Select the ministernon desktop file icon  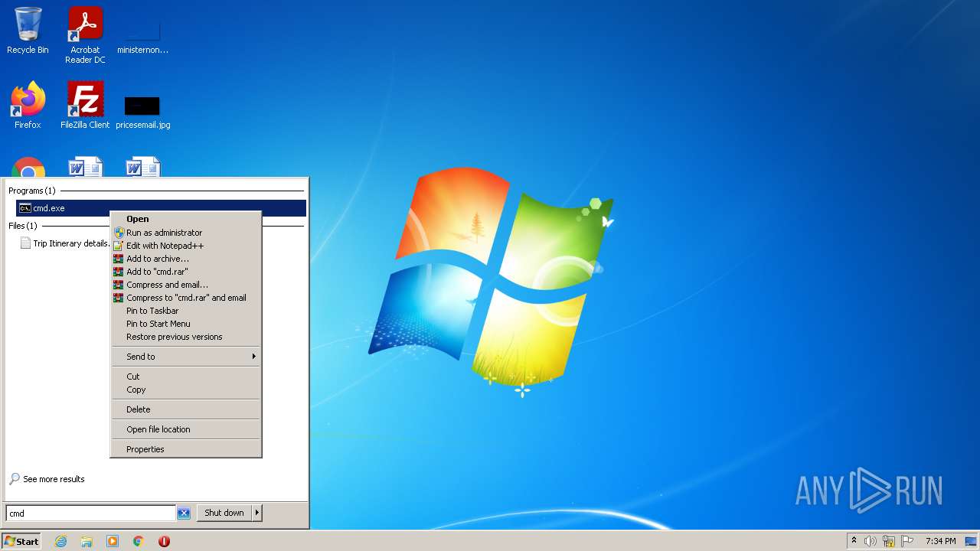tap(142, 35)
